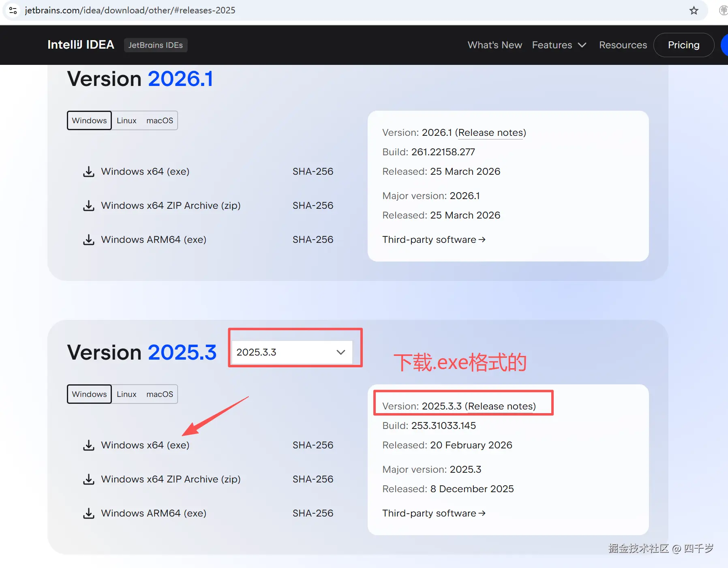Viewport: 728px width, 568px height.
Task: Click the download icon for 2025.3 Windows x64 ZIP Archive
Action: pyautogui.click(x=89, y=479)
